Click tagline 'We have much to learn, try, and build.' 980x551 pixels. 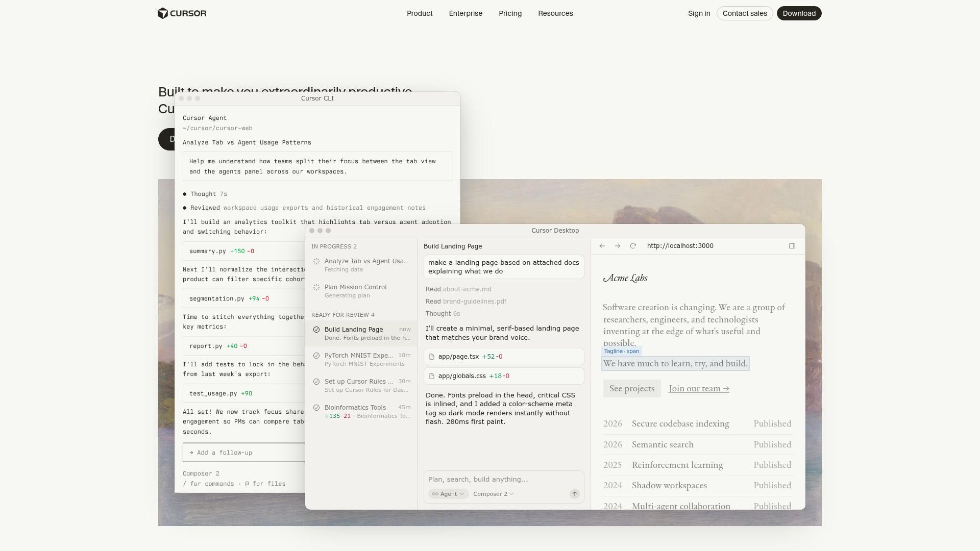click(x=676, y=363)
